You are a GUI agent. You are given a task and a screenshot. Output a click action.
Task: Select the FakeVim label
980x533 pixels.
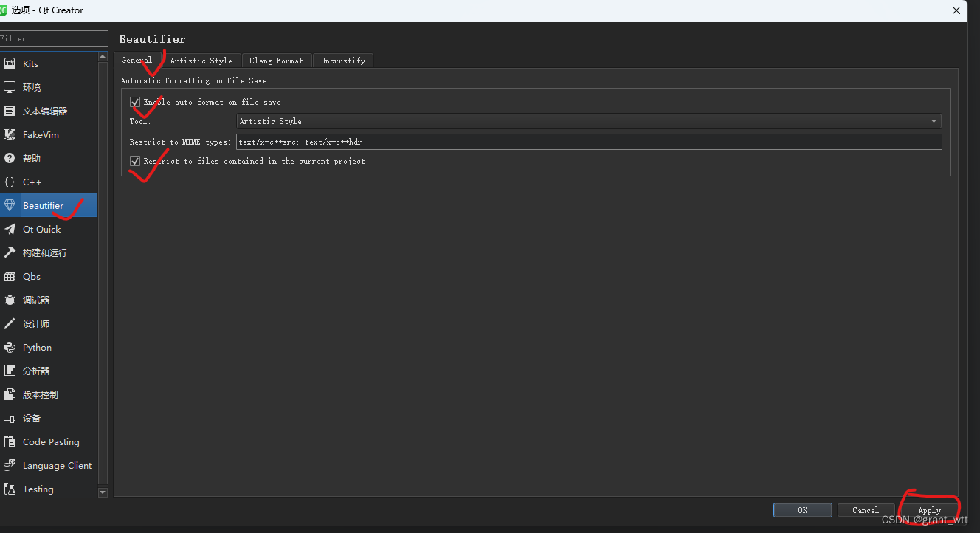41,135
